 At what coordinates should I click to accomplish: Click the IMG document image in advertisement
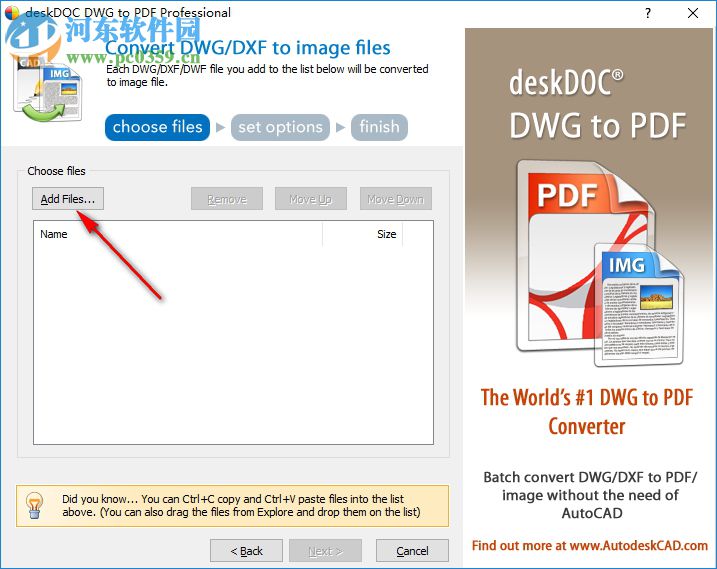click(x=639, y=305)
